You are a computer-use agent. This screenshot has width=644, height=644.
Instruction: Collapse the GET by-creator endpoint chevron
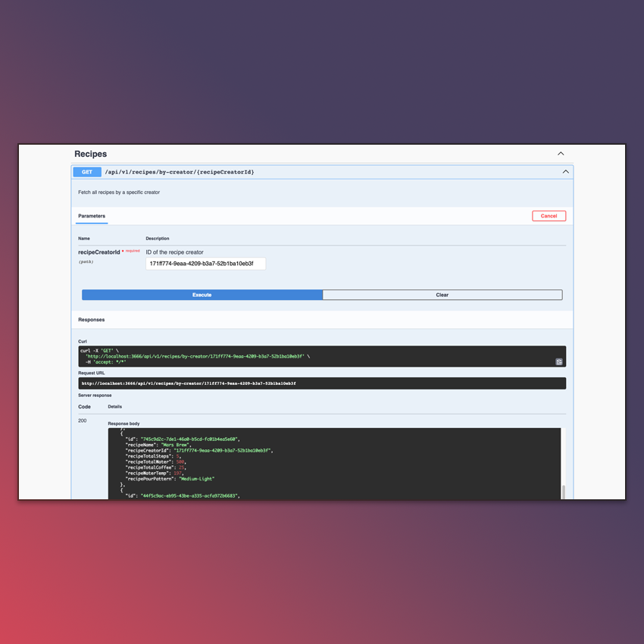[565, 172]
